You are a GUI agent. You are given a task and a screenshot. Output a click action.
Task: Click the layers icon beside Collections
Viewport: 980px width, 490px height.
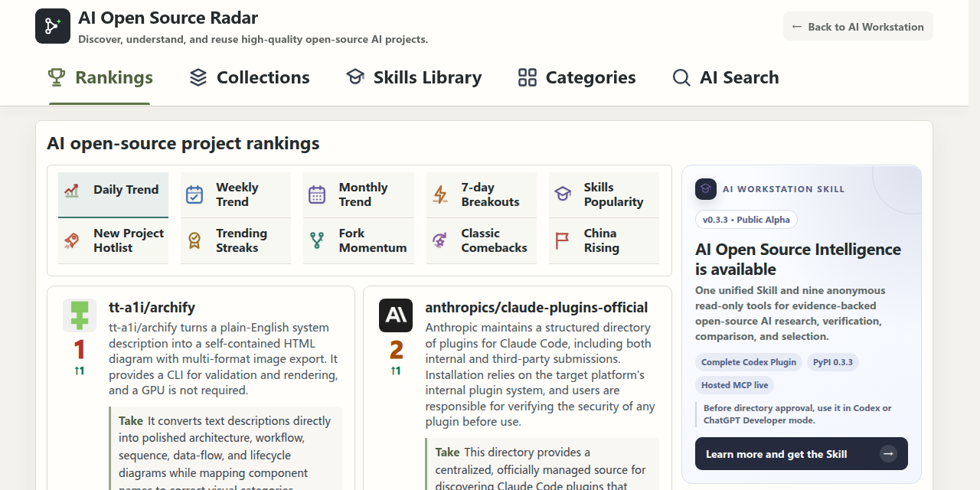(x=198, y=77)
